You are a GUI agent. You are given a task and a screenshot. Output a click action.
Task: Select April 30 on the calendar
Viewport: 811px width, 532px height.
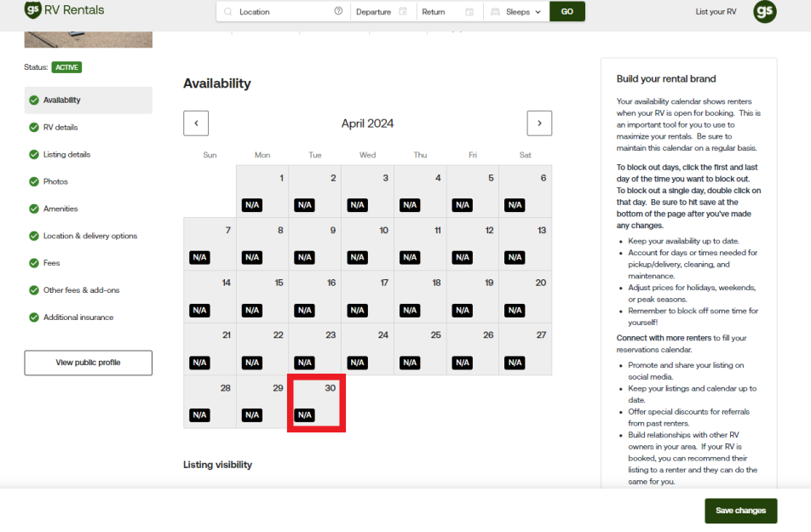tap(315, 402)
